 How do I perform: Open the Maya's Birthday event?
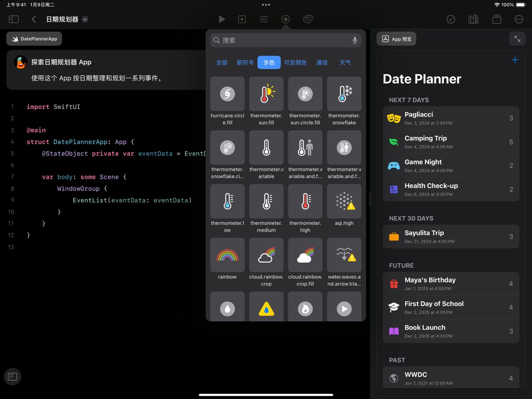(451, 284)
